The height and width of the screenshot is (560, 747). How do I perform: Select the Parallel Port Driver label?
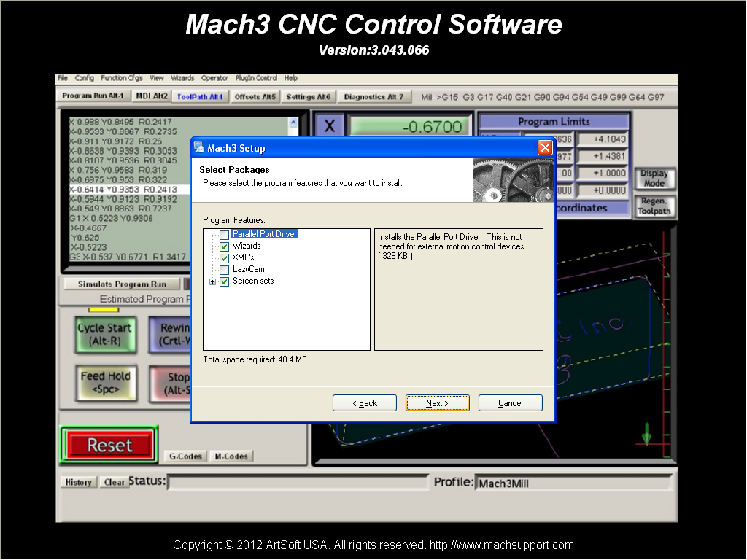(264, 234)
